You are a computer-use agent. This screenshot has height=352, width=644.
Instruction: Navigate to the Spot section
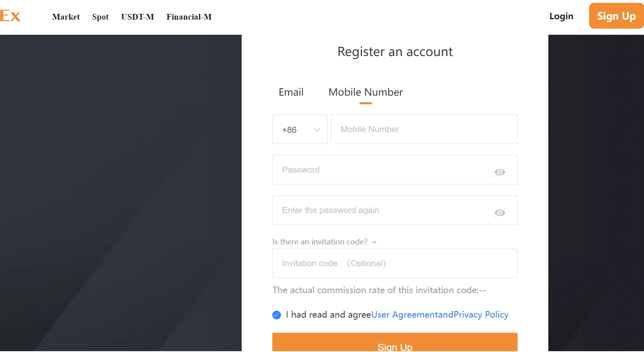click(x=100, y=17)
